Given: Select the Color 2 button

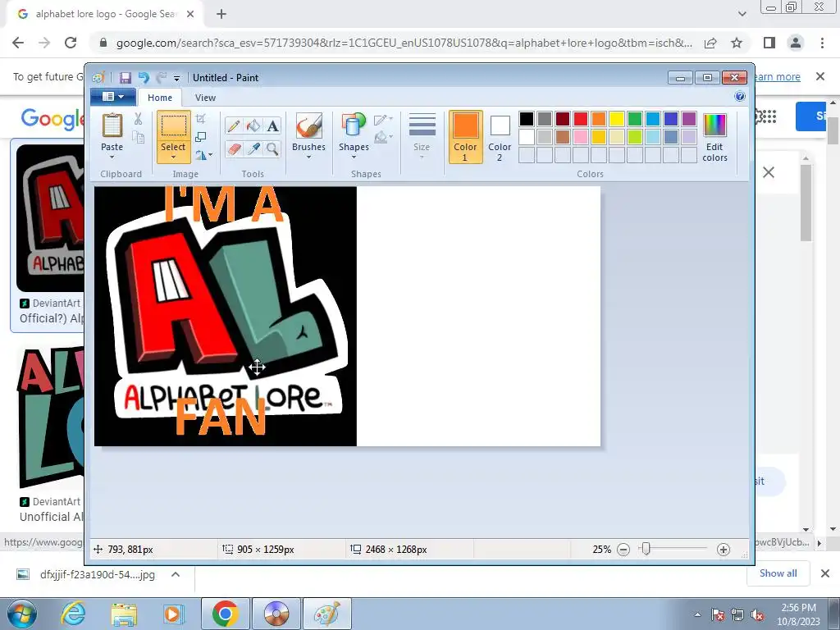Looking at the screenshot, I should pyautogui.click(x=500, y=137).
